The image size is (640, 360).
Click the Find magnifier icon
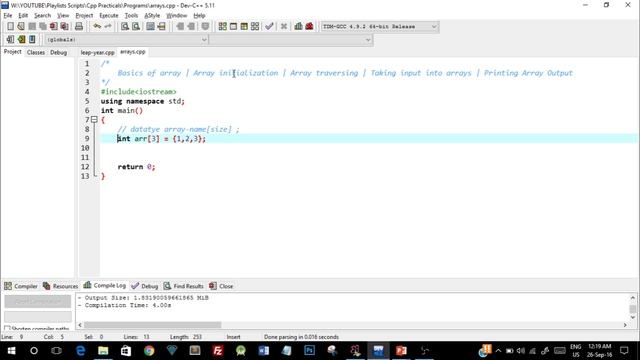pos(125,27)
